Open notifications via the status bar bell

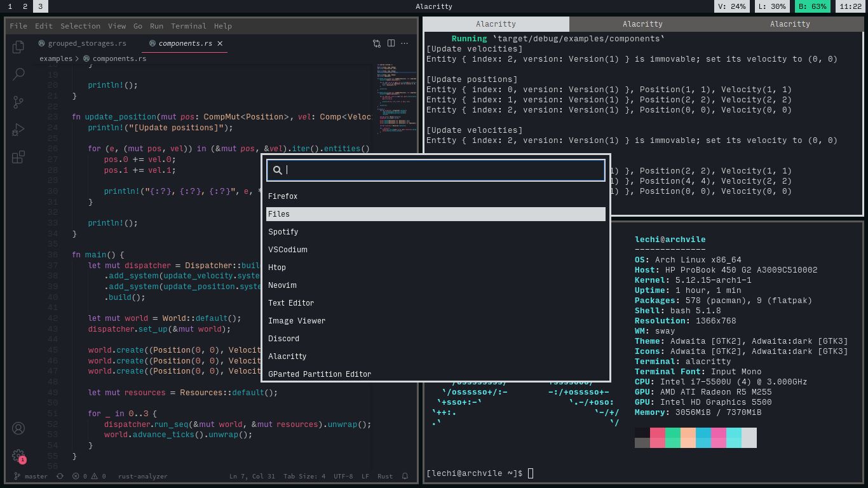tap(404, 476)
